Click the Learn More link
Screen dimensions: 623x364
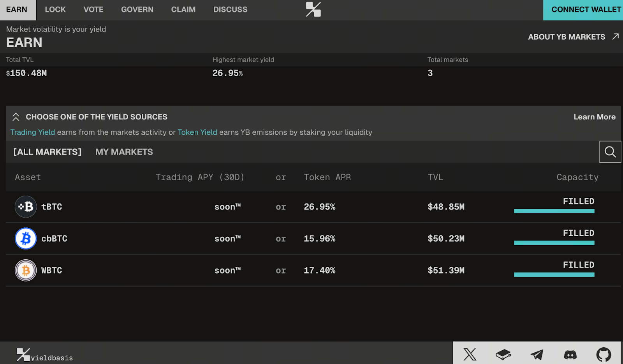pyautogui.click(x=594, y=117)
